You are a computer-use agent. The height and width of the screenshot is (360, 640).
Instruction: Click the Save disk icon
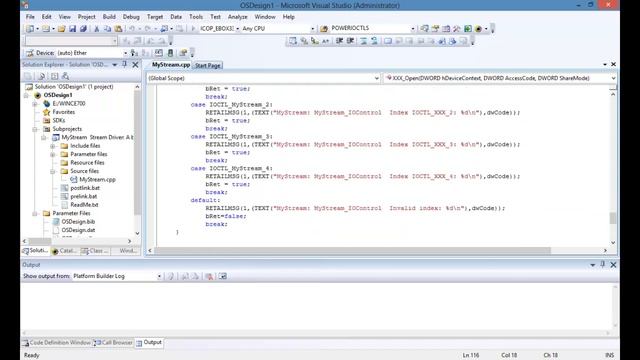pos(73,29)
